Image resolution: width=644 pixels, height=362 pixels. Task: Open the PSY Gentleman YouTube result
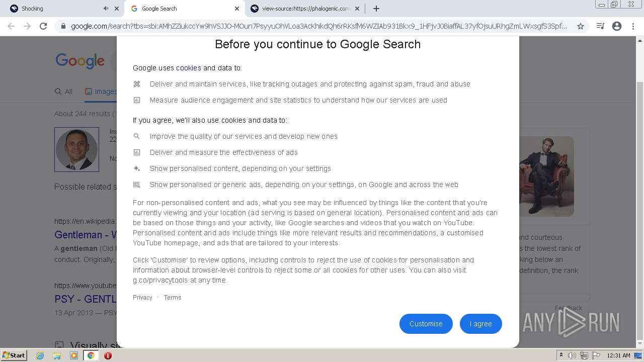click(86, 299)
